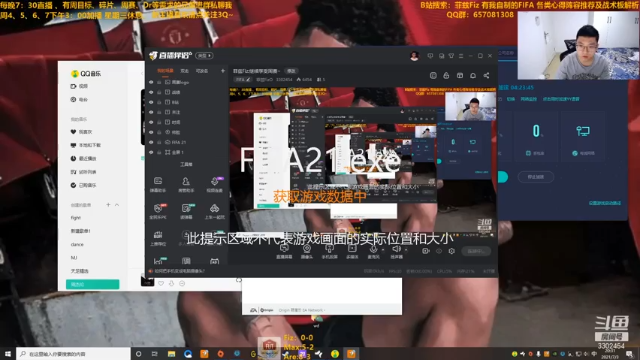Hide the 全屏 1 source with eye icon
Viewport: 640px width, 360px height.
tap(151, 152)
